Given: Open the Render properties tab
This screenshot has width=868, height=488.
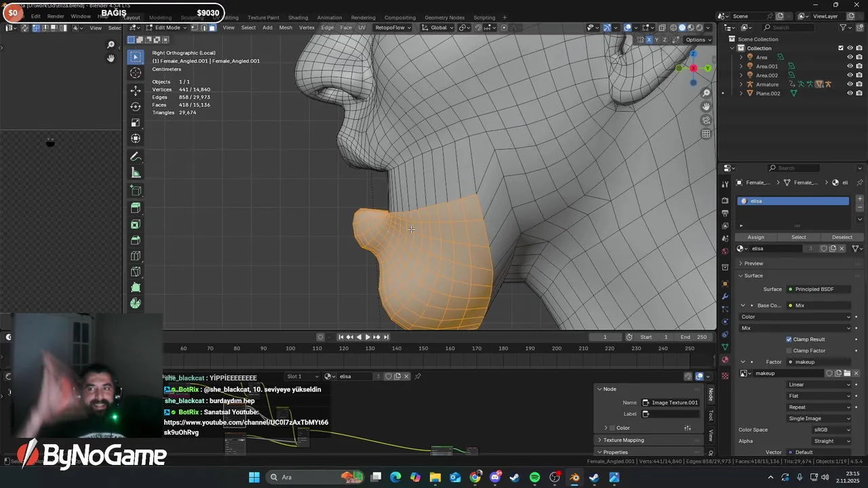Looking at the screenshot, I should click(x=725, y=201).
